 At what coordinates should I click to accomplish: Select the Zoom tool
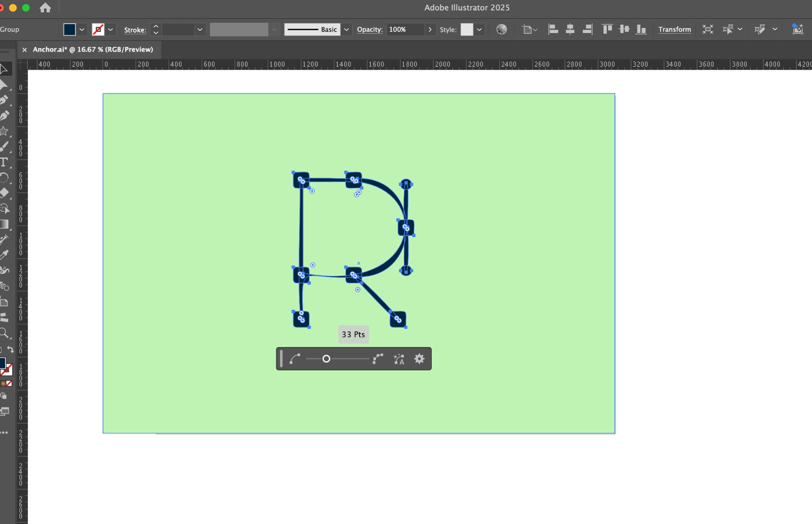(x=5, y=333)
